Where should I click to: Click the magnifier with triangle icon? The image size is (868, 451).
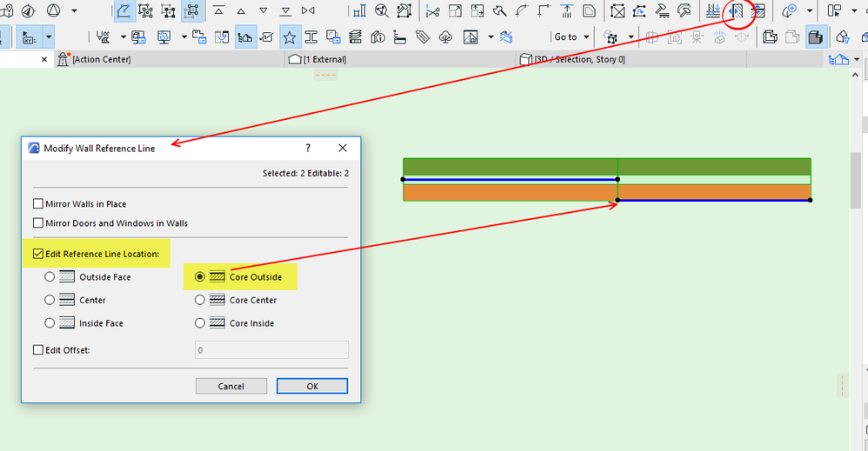pos(382,10)
